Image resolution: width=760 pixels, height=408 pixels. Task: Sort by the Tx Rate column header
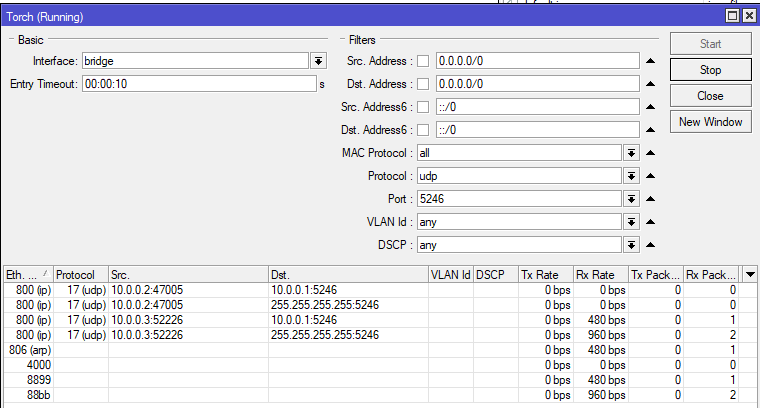546,275
